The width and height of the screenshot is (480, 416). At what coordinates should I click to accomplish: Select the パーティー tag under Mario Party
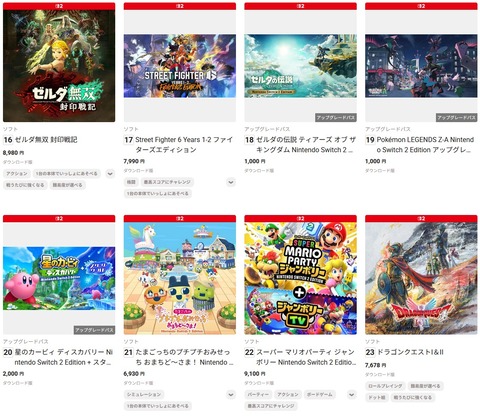click(258, 395)
